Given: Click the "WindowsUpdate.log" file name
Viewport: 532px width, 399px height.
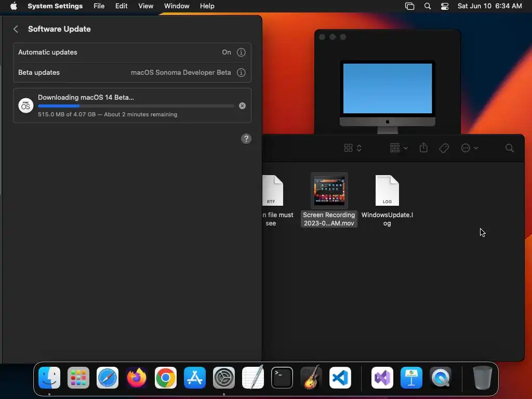Looking at the screenshot, I should point(387,219).
